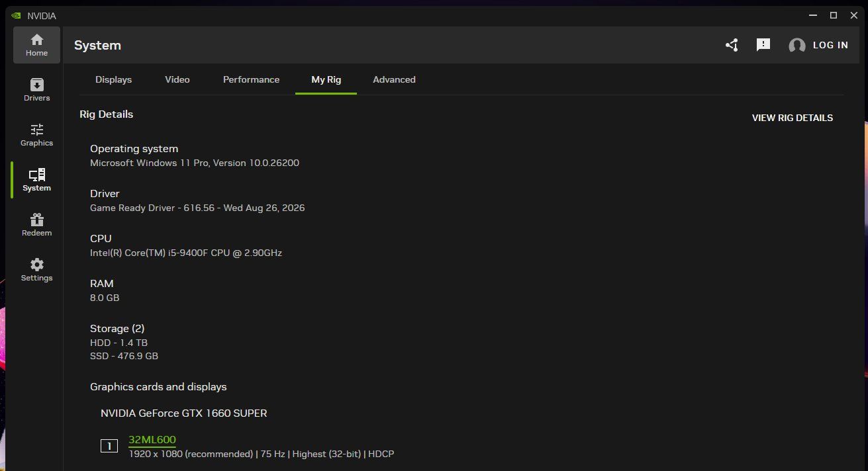Click the share icon in header
This screenshot has width=868, height=471.
pyautogui.click(x=732, y=45)
